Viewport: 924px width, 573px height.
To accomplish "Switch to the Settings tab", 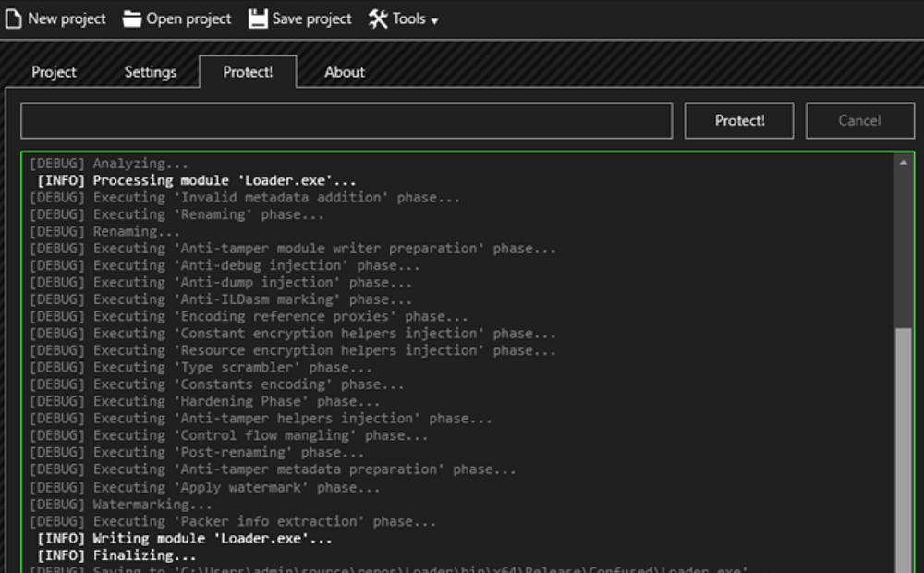I will [x=151, y=72].
